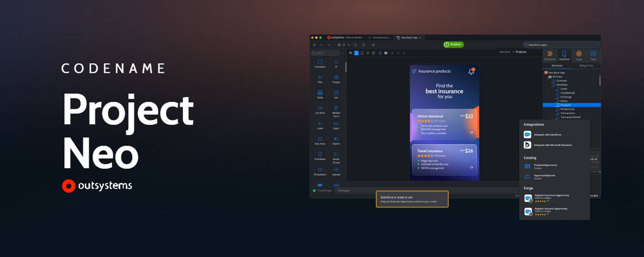Screen dimensions: 644x257
Task: Choose the List widget
Action: point(336,94)
